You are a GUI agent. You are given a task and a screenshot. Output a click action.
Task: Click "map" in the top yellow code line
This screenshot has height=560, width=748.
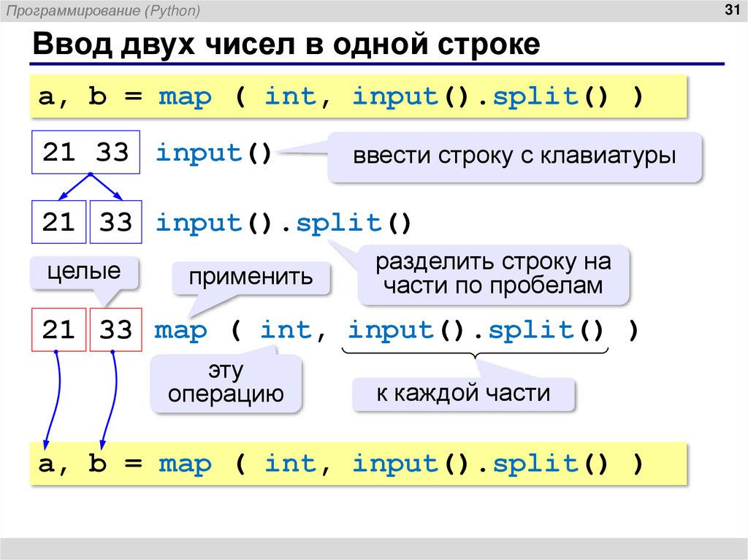pyautogui.click(x=185, y=97)
